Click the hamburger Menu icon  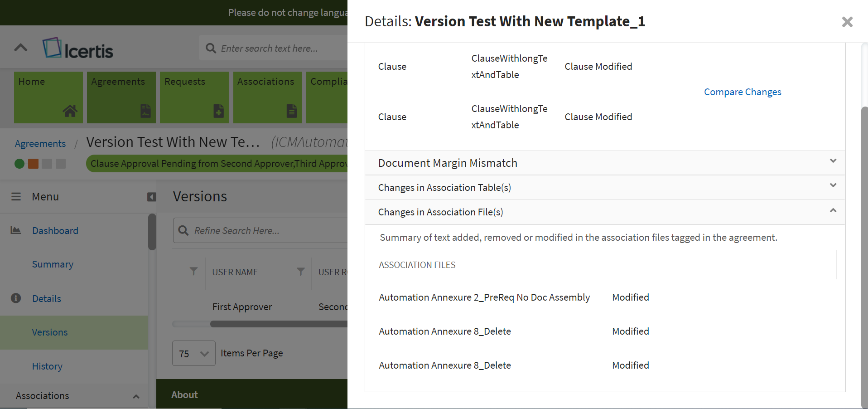pos(16,196)
